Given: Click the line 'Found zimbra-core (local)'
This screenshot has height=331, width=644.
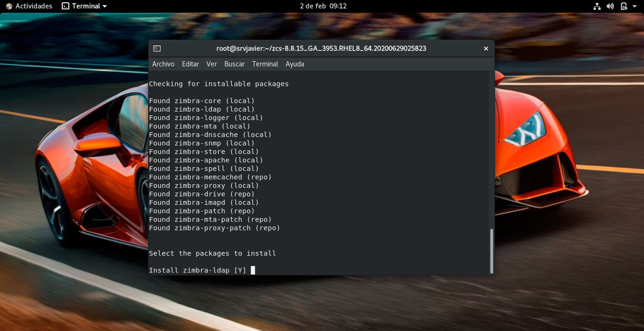Looking at the screenshot, I should click(202, 101).
